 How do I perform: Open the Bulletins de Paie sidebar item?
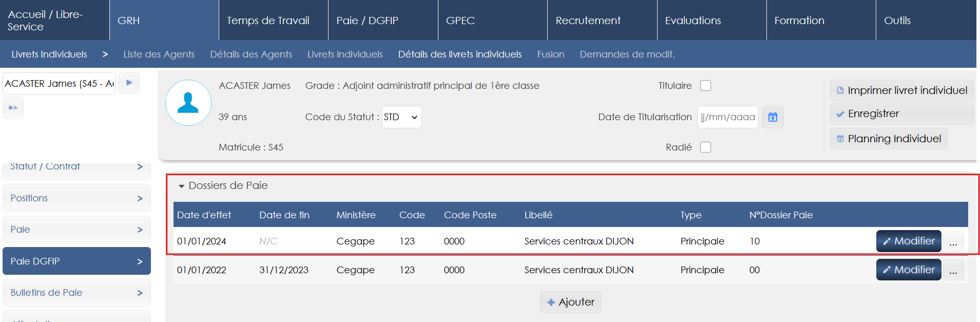[x=76, y=293]
